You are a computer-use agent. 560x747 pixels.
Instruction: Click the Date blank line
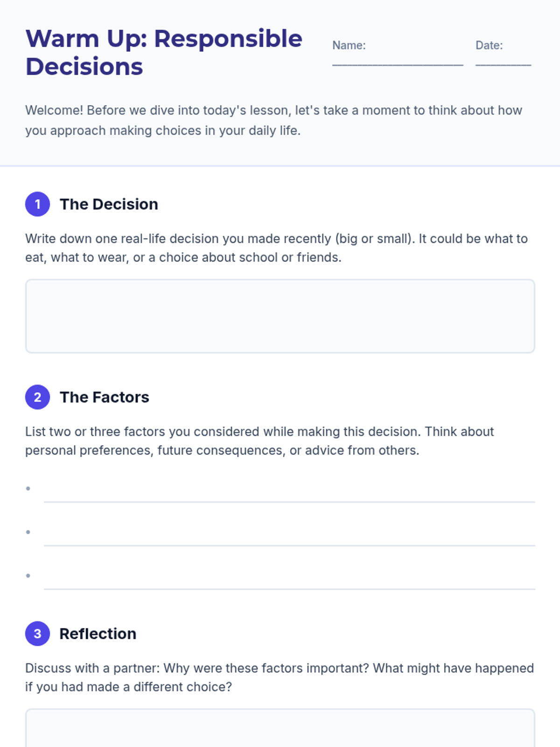click(503, 64)
